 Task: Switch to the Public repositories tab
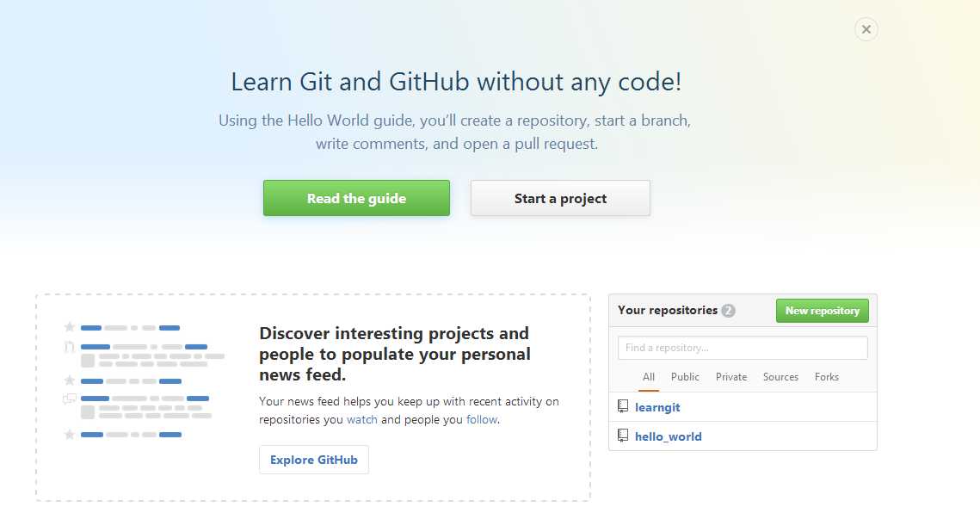coord(685,377)
